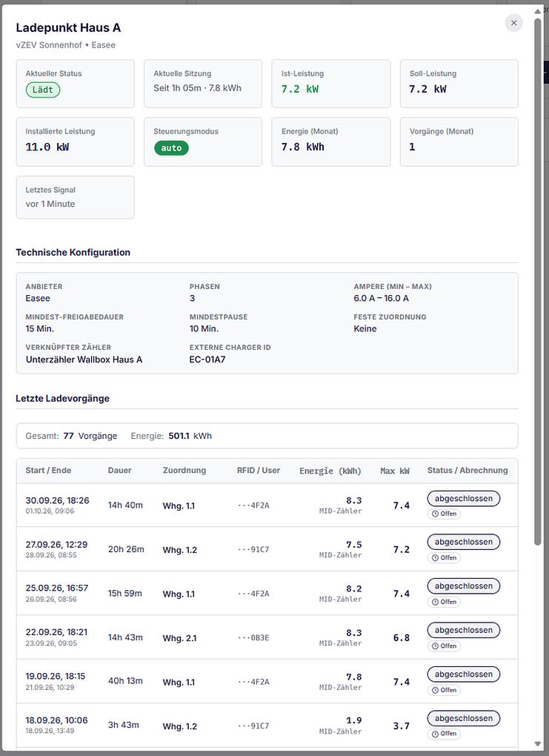Click total count '77 Vorgänge'

(x=90, y=436)
